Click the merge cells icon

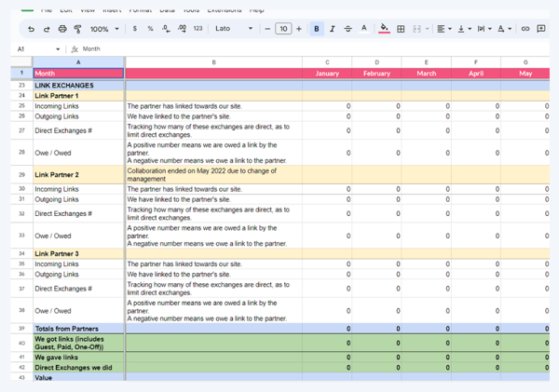tap(416, 29)
